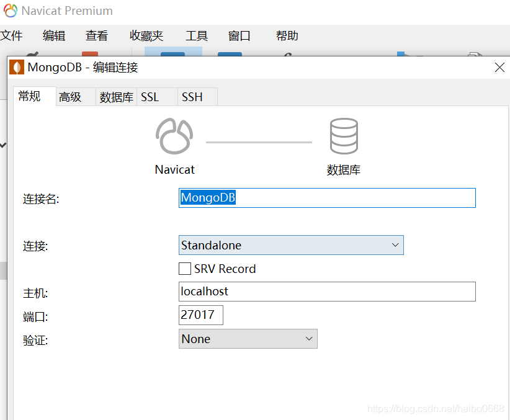Image resolution: width=510 pixels, height=420 pixels.
Task: Switch to the 高级 tab
Action: pos(70,97)
